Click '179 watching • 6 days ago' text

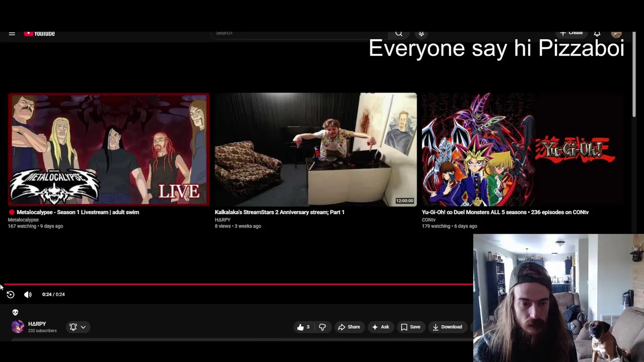(449, 226)
